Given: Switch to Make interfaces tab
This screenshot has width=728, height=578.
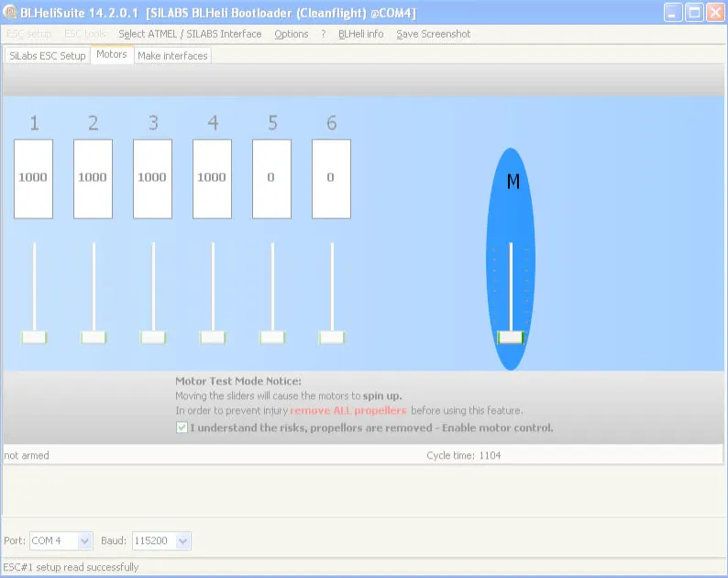Looking at the screenshot, I should pos(173,56).
